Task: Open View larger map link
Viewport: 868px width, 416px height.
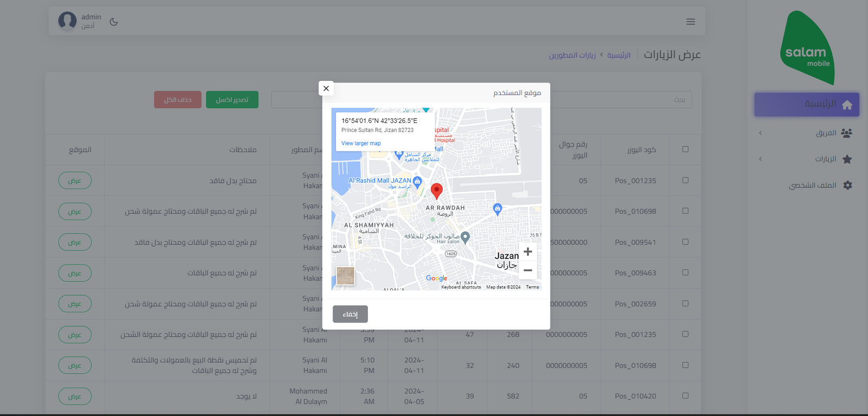Action: 361,143
